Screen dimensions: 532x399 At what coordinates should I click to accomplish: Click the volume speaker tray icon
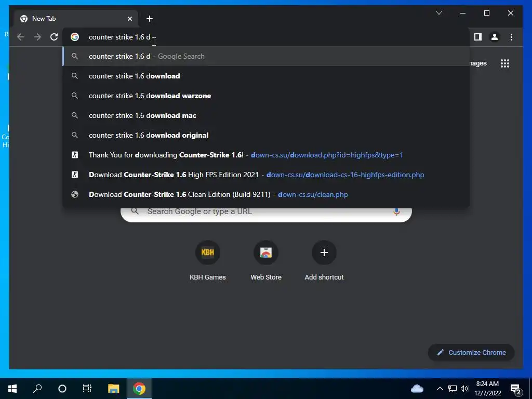464,389
